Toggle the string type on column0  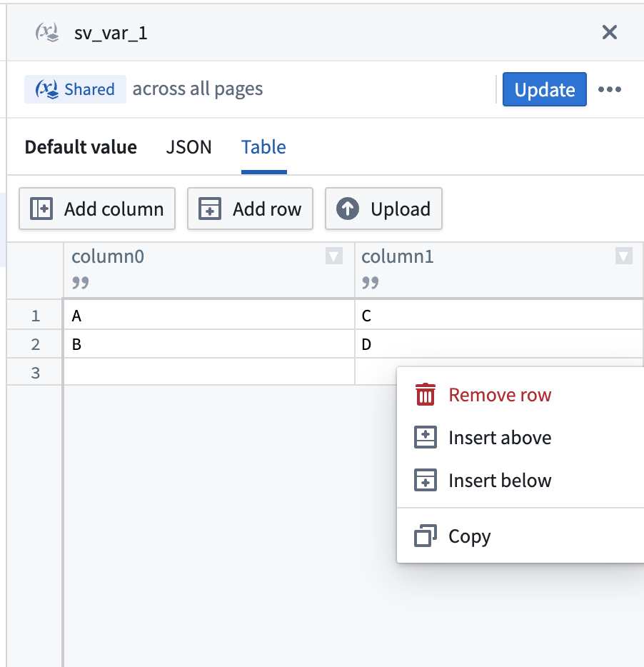80,282
